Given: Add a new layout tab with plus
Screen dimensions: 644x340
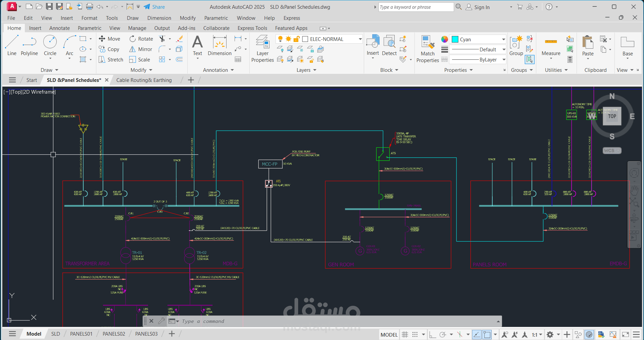Looking at the screenshot, I should point(172,334).
